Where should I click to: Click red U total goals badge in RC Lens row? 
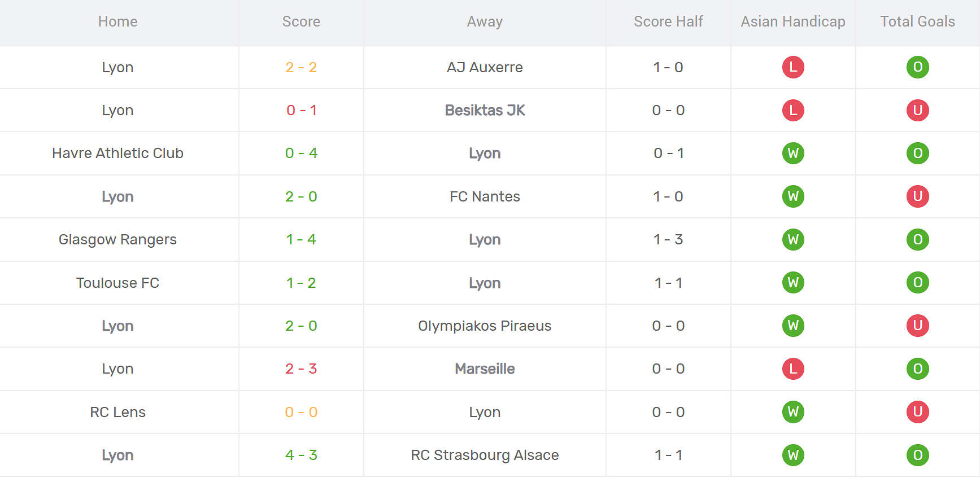(x=917, y=412)
